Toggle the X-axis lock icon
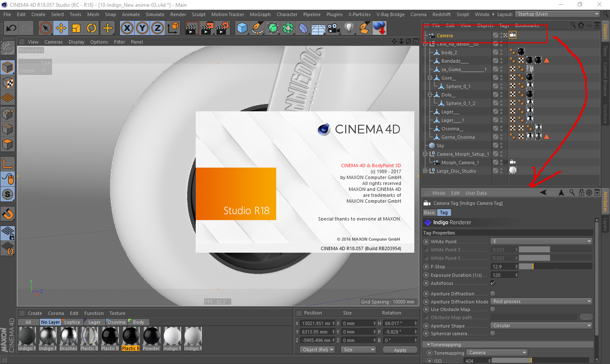610x364 pixels. 127,28
